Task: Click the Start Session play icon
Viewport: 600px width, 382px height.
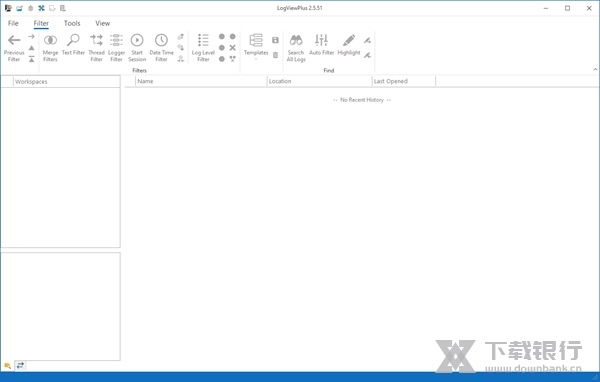Action: [137, 40]
